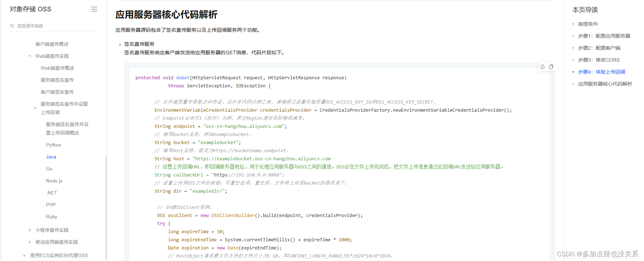Click the String host code line
This screenshot has width=644, height=261.
tap(242, 159)
